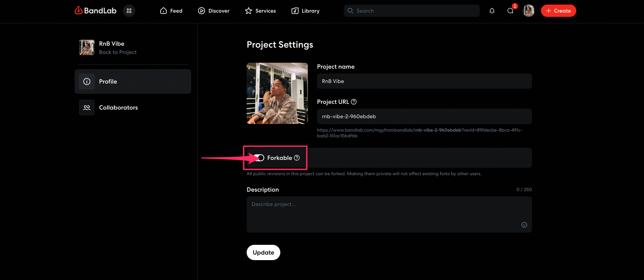This screenshot has height=280, width=644.
Task: Click the red Create button
Action: [x=558, y=11]
